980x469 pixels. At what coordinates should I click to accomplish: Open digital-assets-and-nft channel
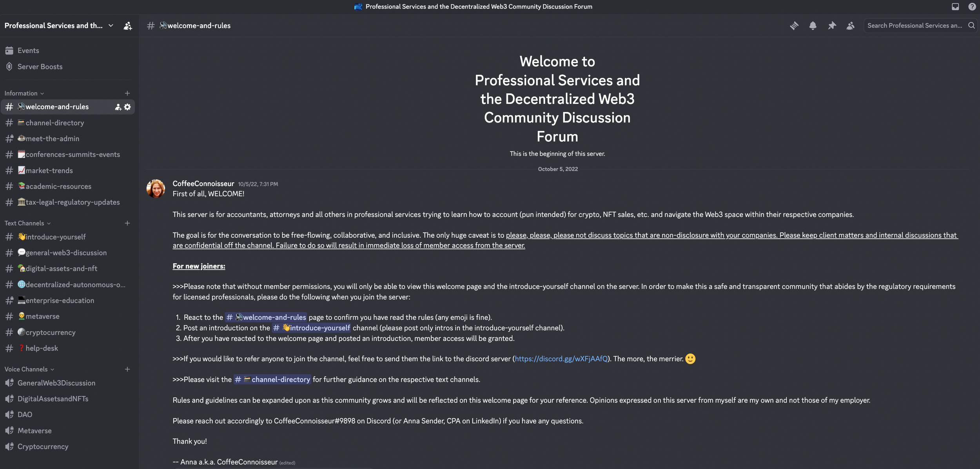[x=67, y=269]
